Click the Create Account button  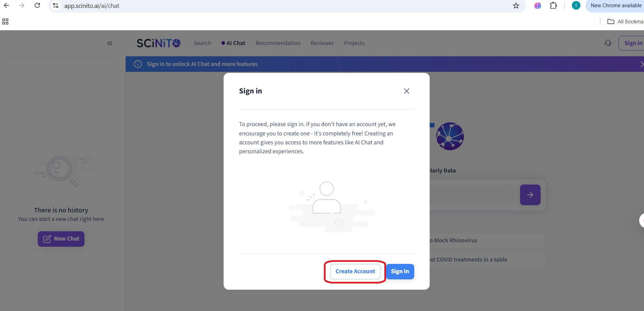pos(355,271)
